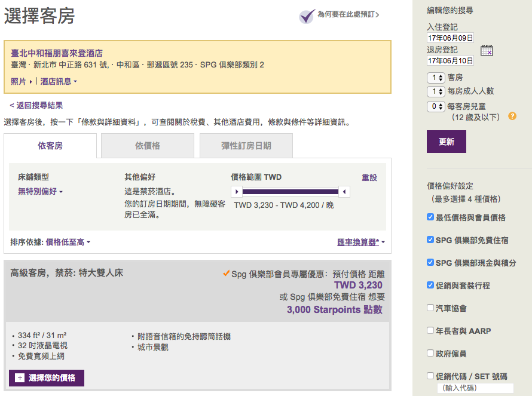Switch to the 彈性訂房日期 tab
The image size is (532, 396).
point(246,146)
